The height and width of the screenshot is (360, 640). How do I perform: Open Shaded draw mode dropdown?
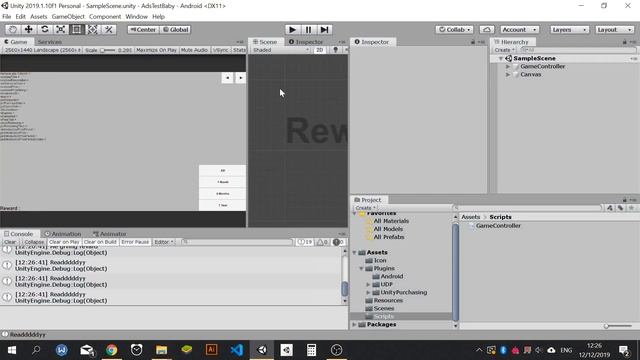281,50
